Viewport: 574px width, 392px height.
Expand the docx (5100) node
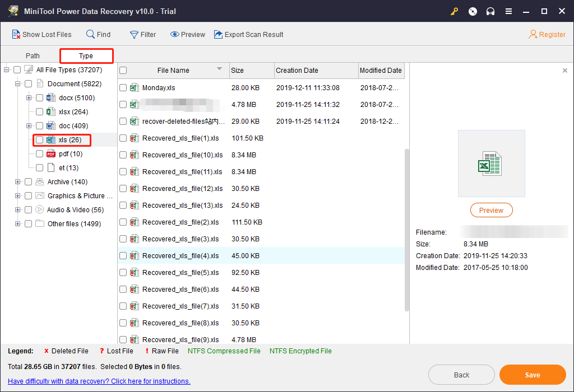click(29, 97)
